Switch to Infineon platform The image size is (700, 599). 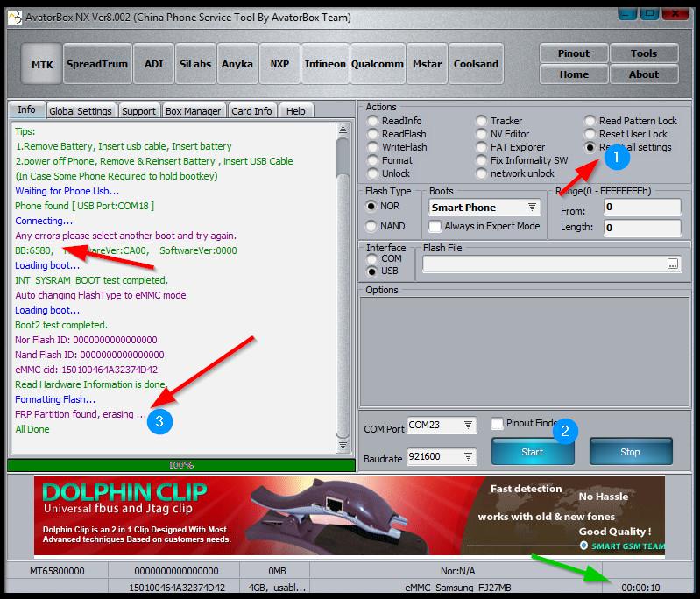(325, 64)
